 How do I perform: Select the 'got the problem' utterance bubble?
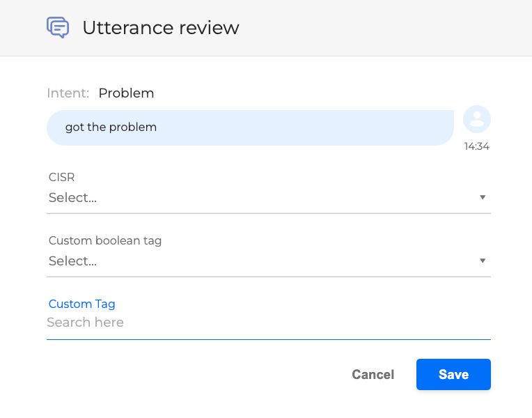111,127
